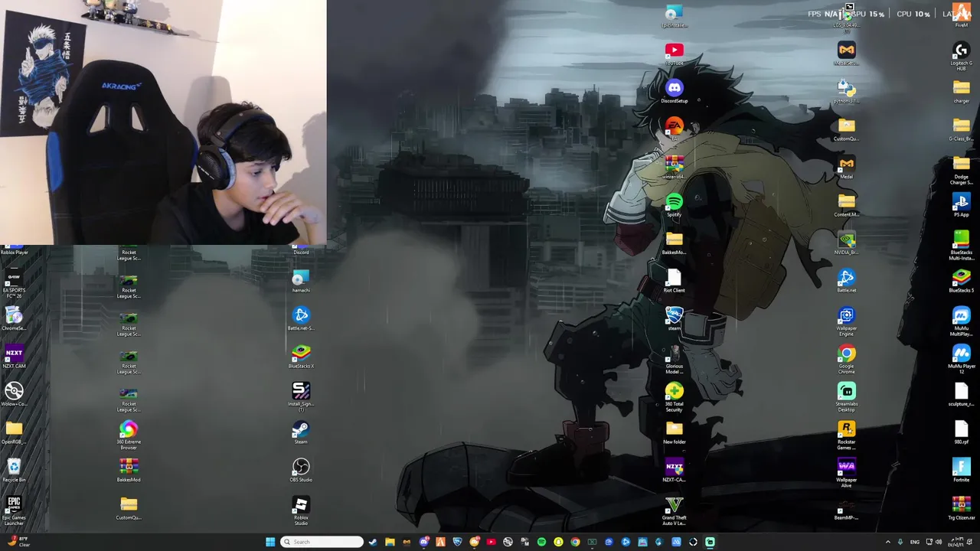Select the hamachi installer icon
This screenshot has height=551, width=980.
pos(301,282)
